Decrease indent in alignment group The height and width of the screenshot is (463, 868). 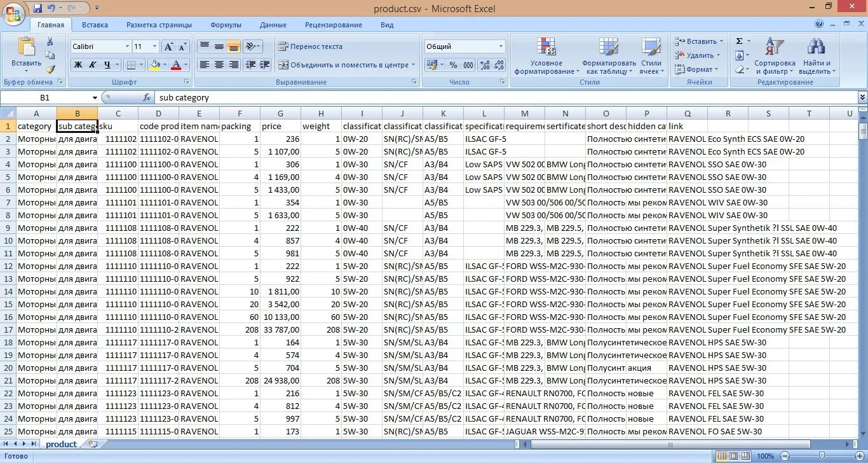pyautogui.click(x=250, y=65)
